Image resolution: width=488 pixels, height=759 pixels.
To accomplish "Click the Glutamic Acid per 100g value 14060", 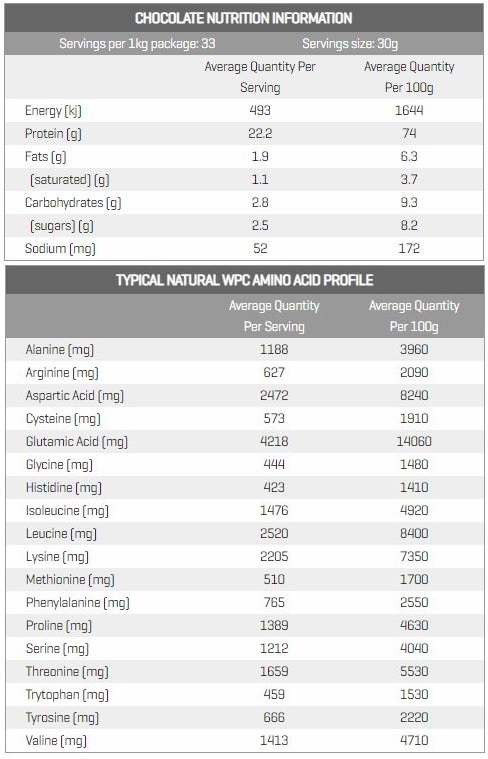I will [x=414, y=441].
